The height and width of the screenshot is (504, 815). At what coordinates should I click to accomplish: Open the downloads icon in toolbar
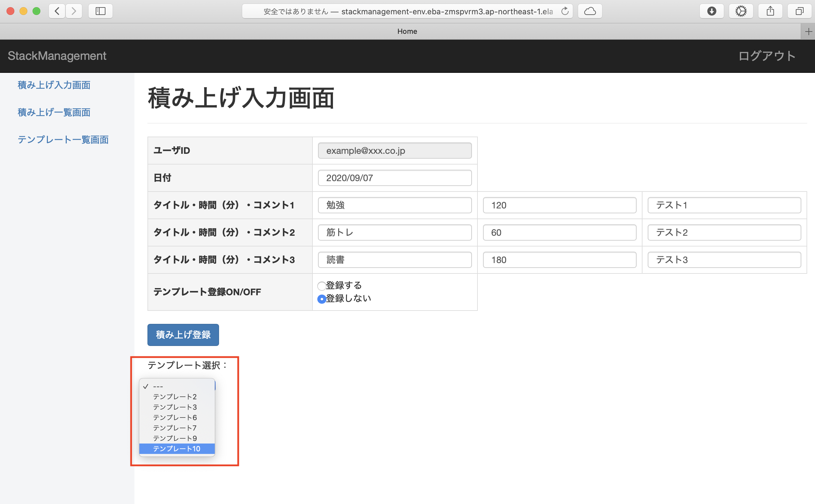(x=712, y=11)
